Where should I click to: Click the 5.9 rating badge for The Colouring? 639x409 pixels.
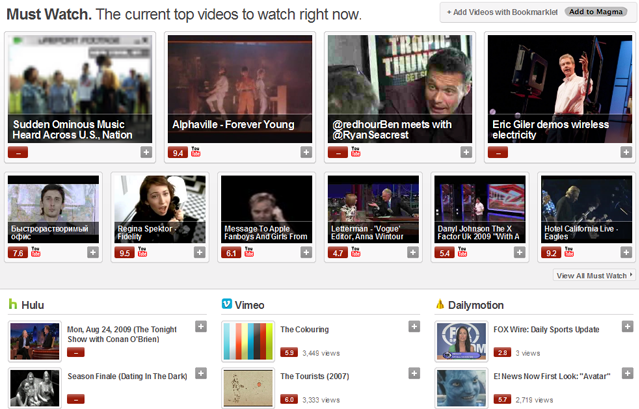click(289, 352)
